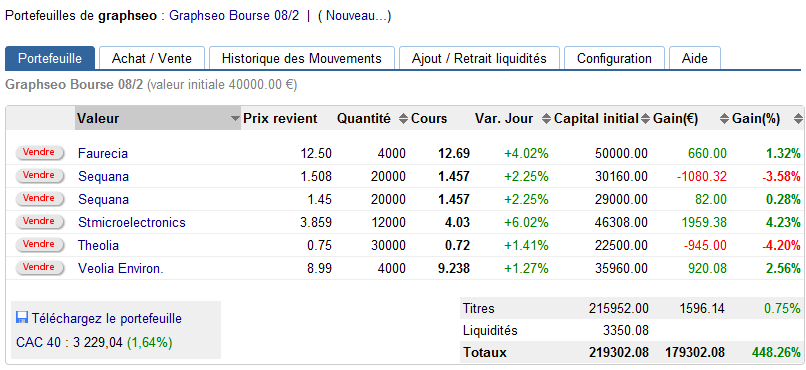The image size is (806, 370).
Task: Sort by Quantité column arrows
Action: (403, 119)
